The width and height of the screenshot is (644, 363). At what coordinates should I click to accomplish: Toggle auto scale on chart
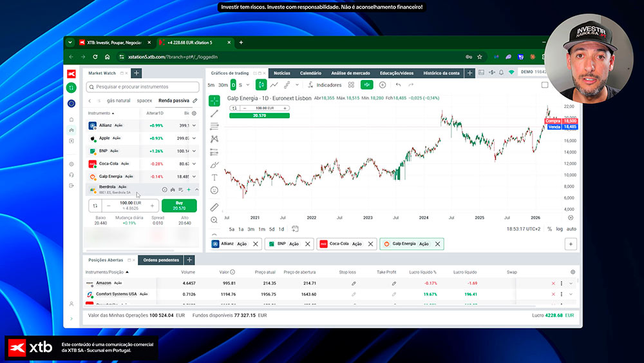(x=571, y=229)
